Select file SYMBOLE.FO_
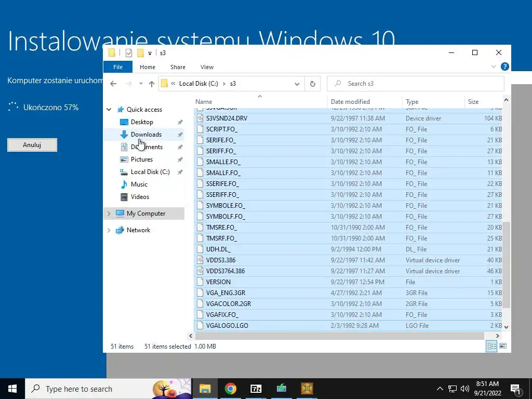The width and height of the screenshot is (532, 399). (x=225, y=206)
